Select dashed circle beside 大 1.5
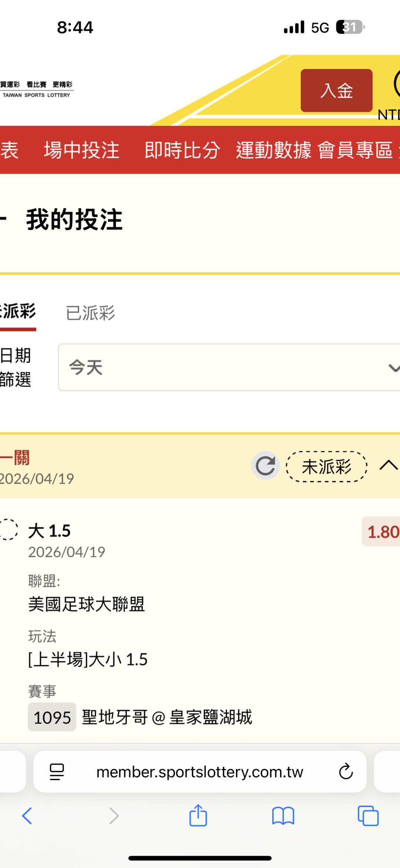Screen dimensions: 400x868 coord(8,529)
